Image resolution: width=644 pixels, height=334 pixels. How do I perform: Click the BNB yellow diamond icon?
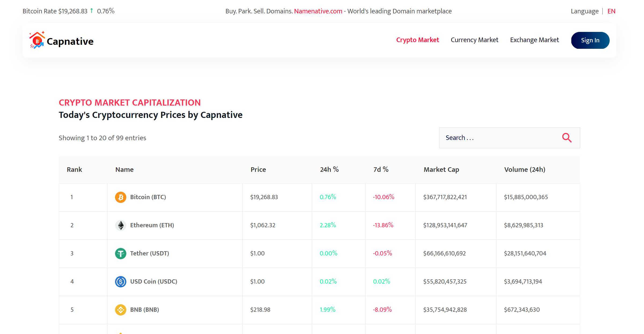(x=121, y=310)
